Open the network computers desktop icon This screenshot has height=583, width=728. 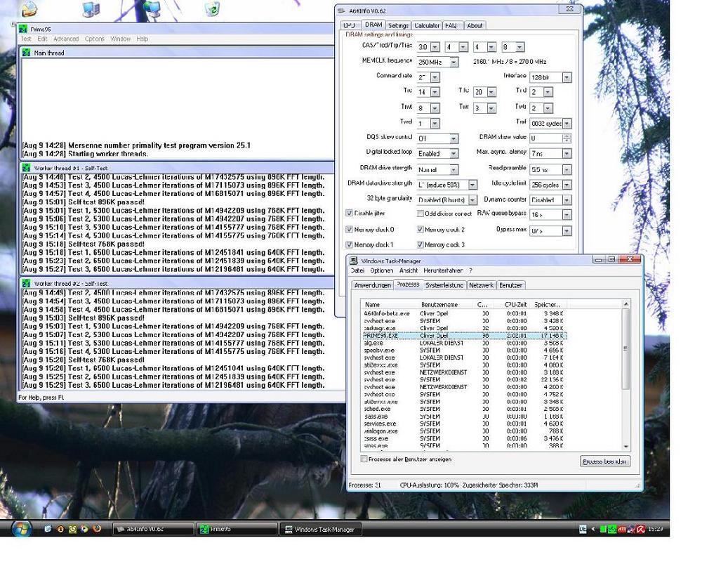coord(152,8)
